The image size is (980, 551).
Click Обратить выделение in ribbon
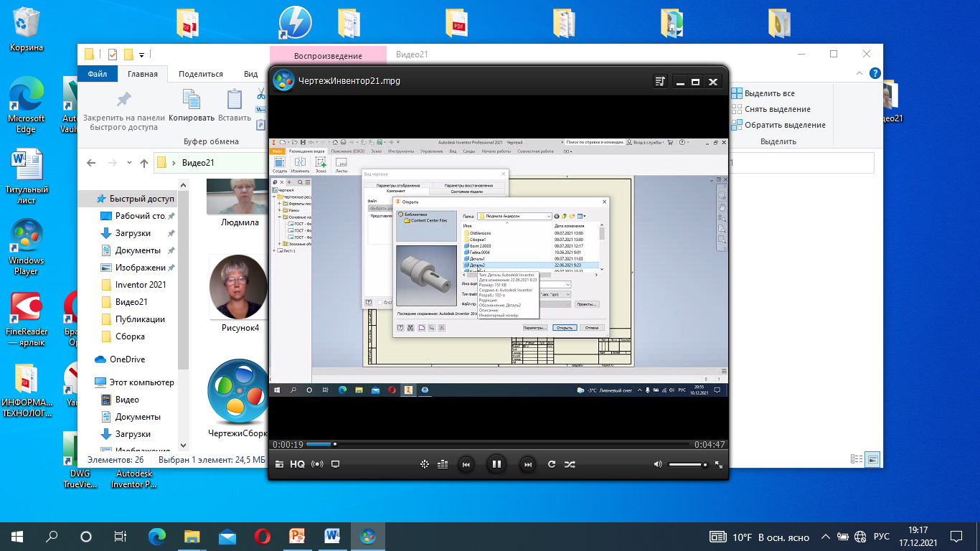click(778, 125)
